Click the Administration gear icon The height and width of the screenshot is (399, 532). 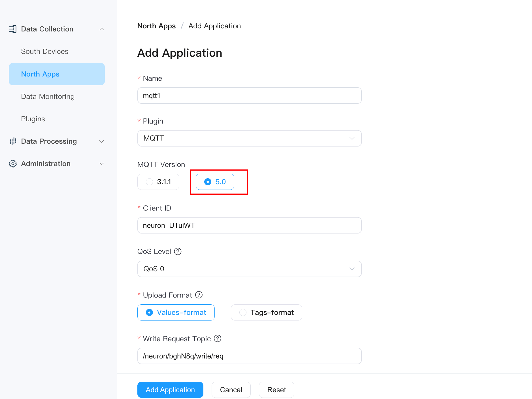tap(13, 164)
